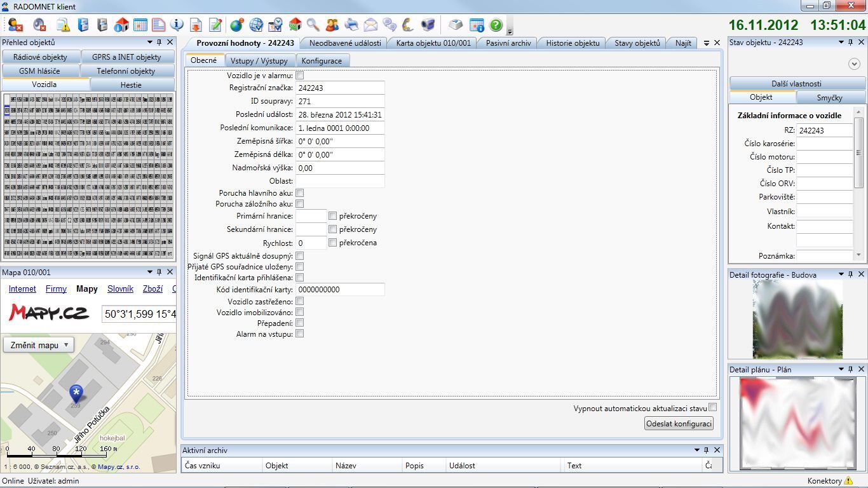
Task: Click the green help question mark icon
Action: click(x=496, y=25)
